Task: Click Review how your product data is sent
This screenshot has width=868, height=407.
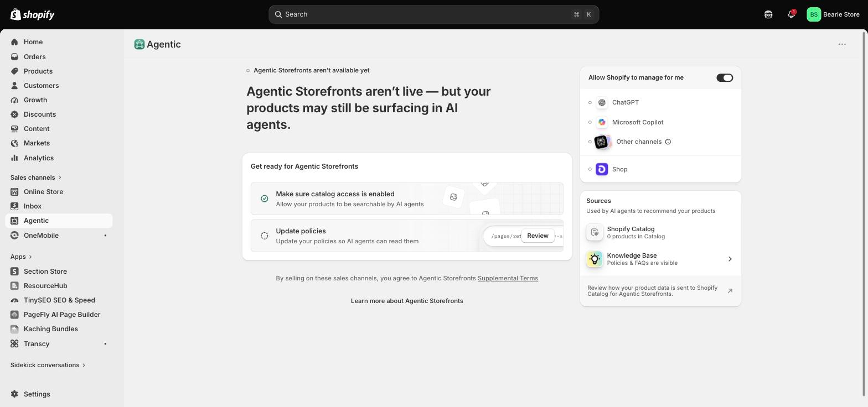Action: 660,291
